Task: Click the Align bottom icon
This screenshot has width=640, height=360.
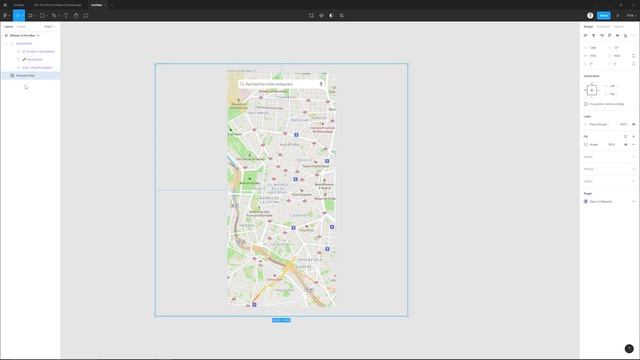Action: (625, 36)
